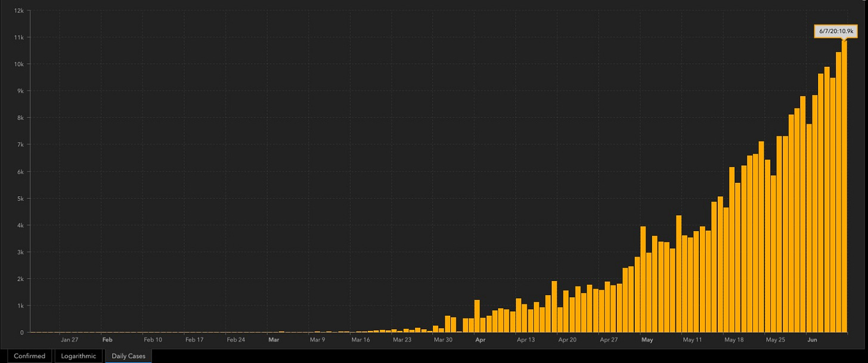Click the Jan 27 date label

pos(70,340)
